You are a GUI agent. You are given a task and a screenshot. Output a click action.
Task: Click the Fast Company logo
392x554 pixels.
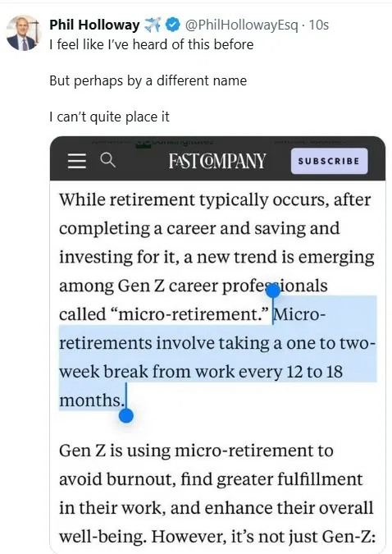click(x=217, y=161)
